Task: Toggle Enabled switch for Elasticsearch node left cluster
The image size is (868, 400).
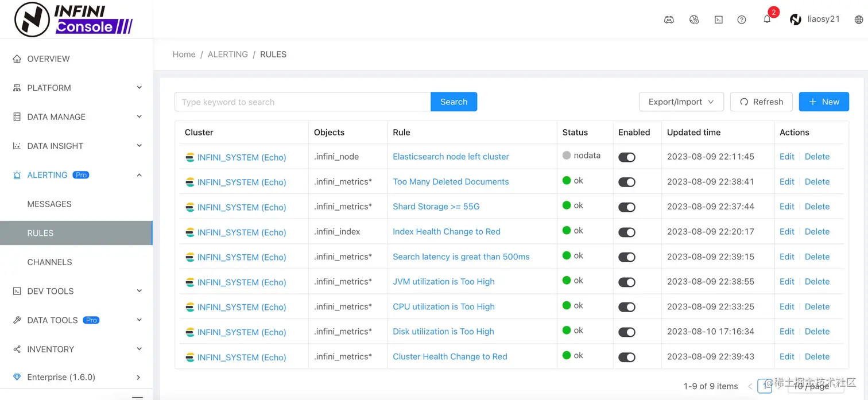Action: point(627,157)
